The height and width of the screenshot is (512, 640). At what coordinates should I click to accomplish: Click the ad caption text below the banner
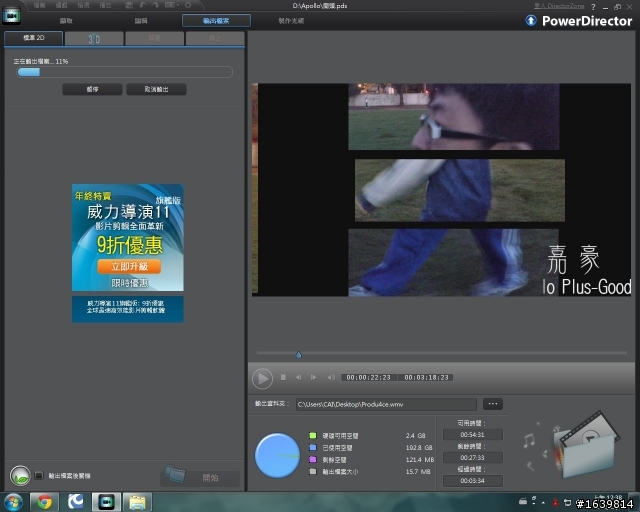tap(128, 307)
